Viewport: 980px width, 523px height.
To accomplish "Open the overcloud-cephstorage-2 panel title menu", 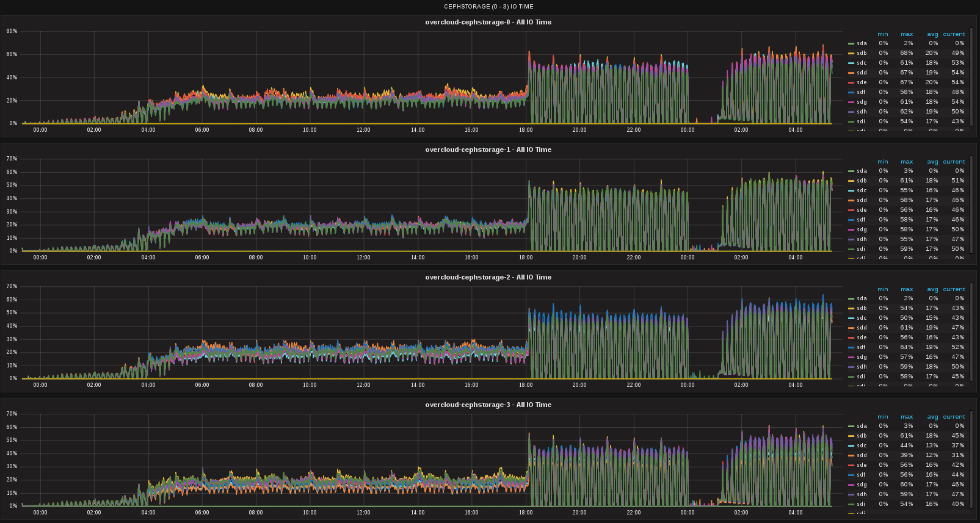I will pos(488,277).
